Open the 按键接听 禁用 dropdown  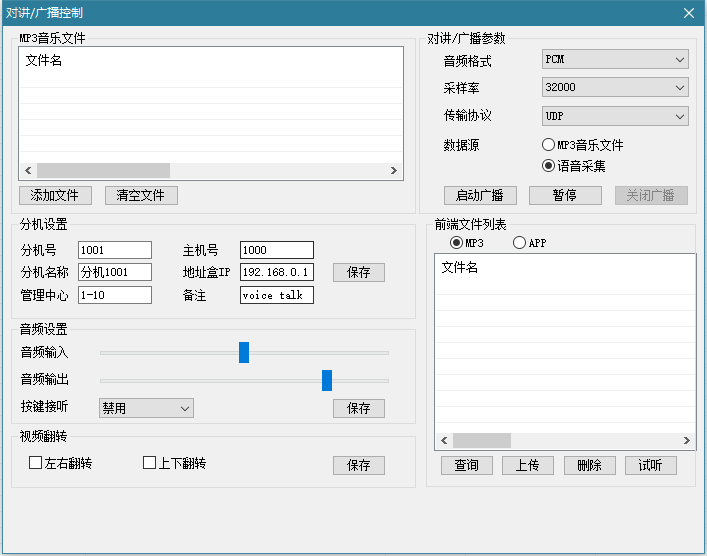(146, 408)
